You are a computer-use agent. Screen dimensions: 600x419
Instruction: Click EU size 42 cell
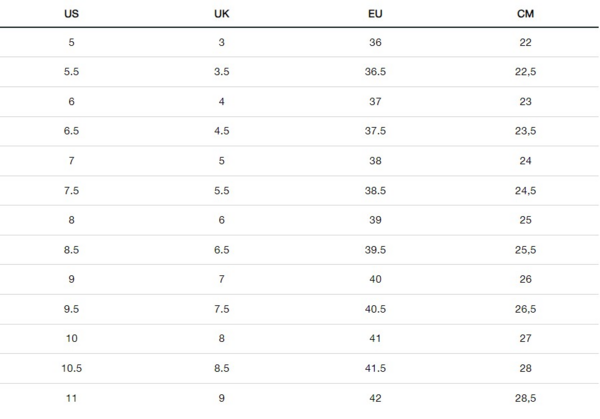pyautogui.click(x=375, y=398)
